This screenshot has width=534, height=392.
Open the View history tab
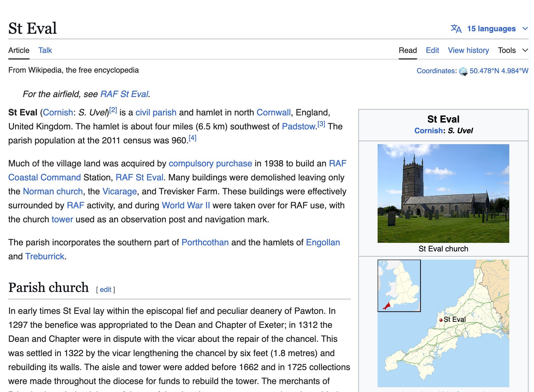pyautogui.click(x=468, y=50)
